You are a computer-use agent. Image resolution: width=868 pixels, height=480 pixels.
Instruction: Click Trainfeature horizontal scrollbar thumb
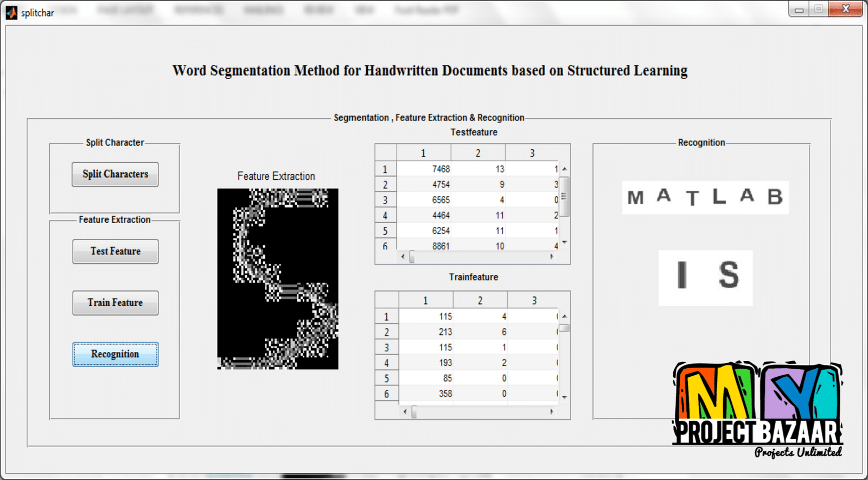[414, 412]
